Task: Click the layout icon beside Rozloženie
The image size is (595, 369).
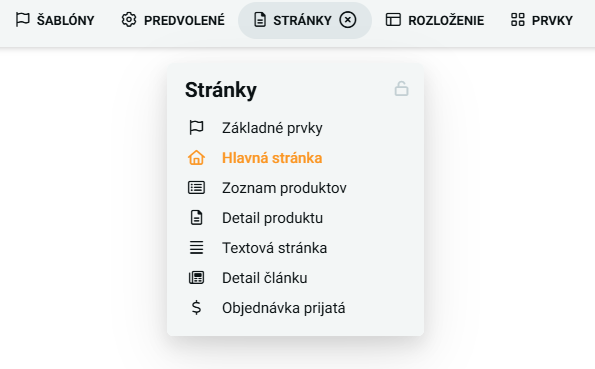Action: pyautogui.click(x=393, y=20)
